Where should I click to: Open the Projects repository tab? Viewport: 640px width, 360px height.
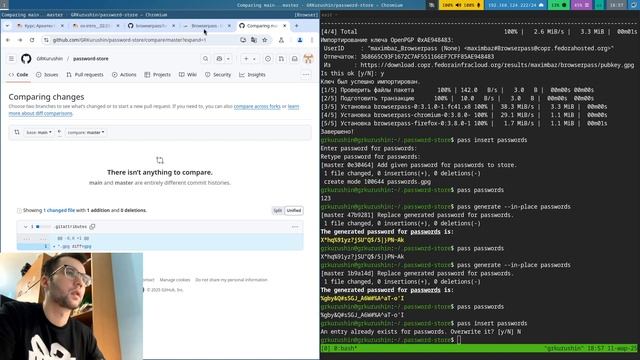158,75
